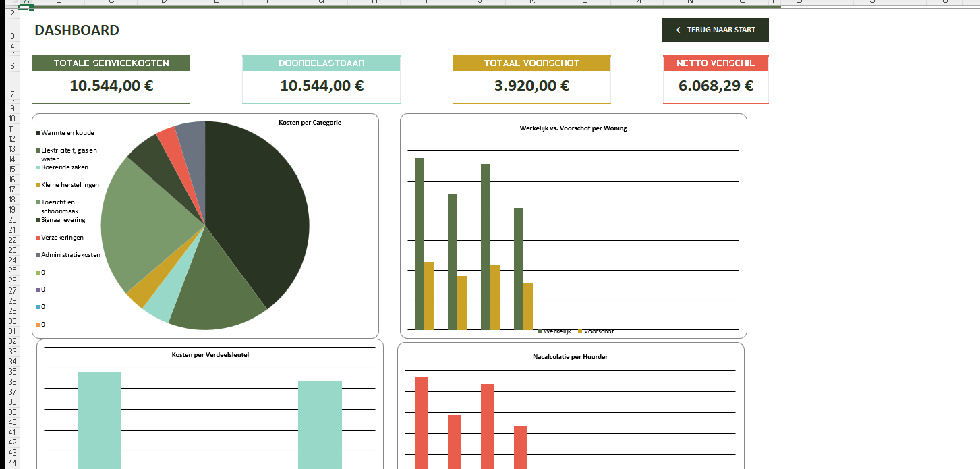Click the Warmte en koude legend entry
The height and width of the screenshot is (469, 980).
(67, 133)
